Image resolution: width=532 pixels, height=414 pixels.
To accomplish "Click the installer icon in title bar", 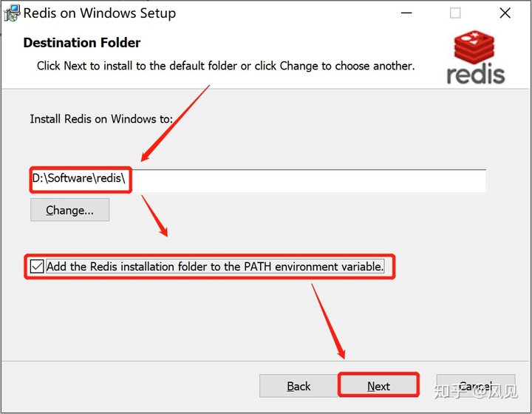I will click(12, 13).
